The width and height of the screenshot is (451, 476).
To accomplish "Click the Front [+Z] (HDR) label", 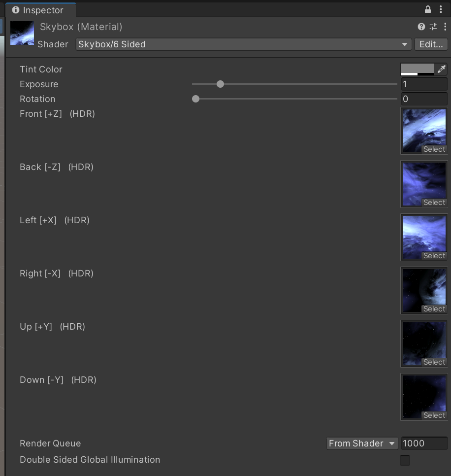I will [x=57, y=114].
